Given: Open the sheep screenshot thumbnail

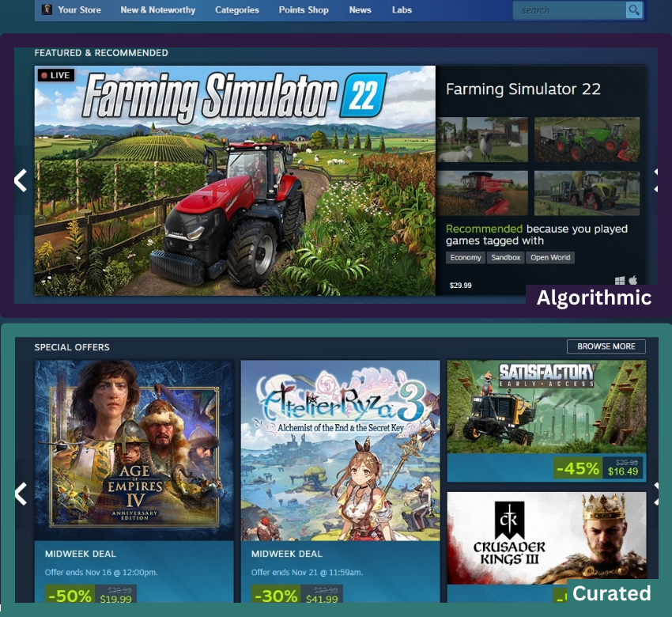Looking at the screenshot, I should coord(482,140).
